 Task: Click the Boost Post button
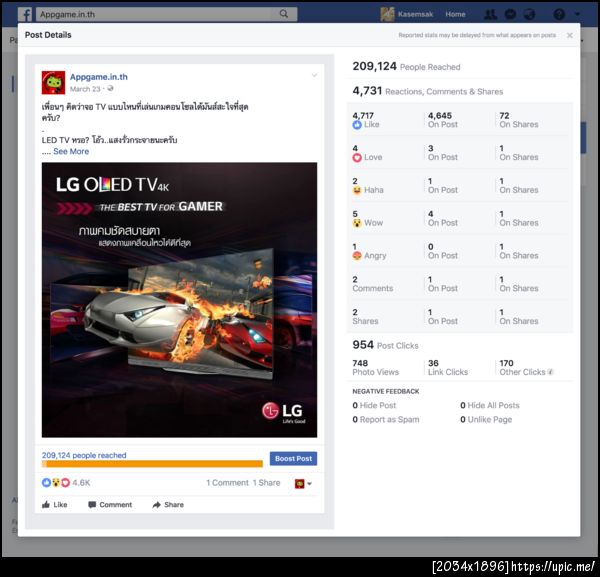pos(293,458)
